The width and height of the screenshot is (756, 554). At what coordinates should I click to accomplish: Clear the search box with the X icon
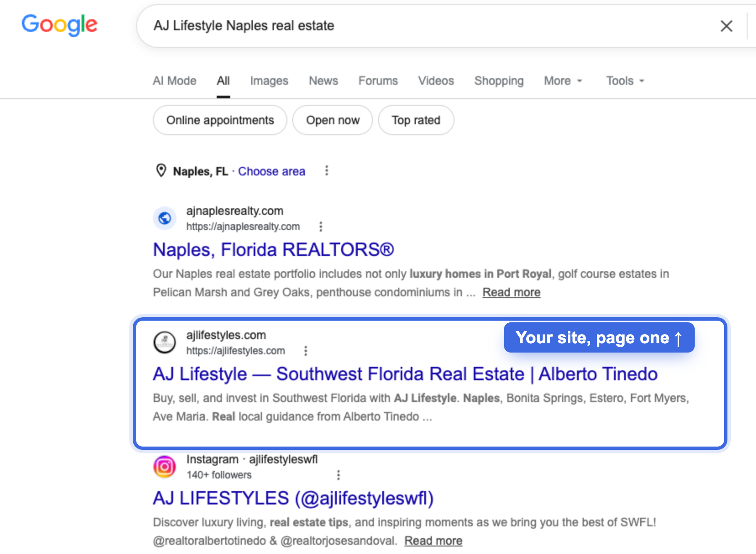[726, 26]
